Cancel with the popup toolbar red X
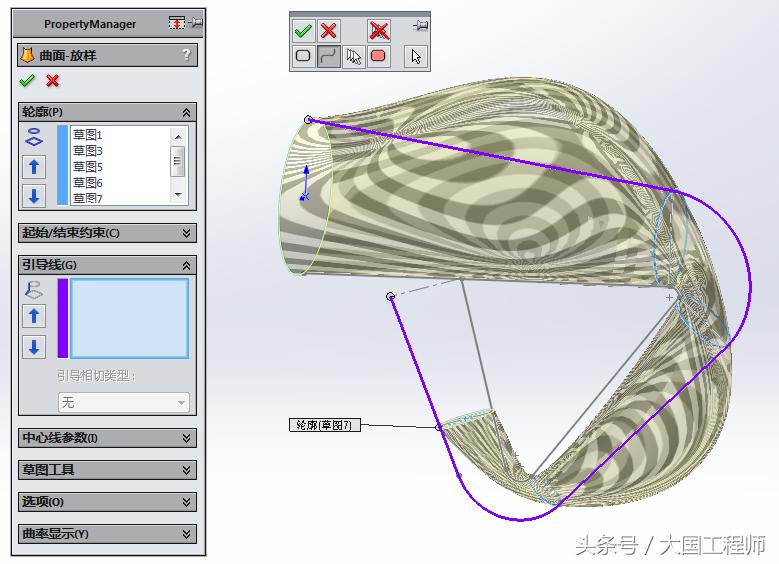 pyautogui.click(x=328, y=31)
